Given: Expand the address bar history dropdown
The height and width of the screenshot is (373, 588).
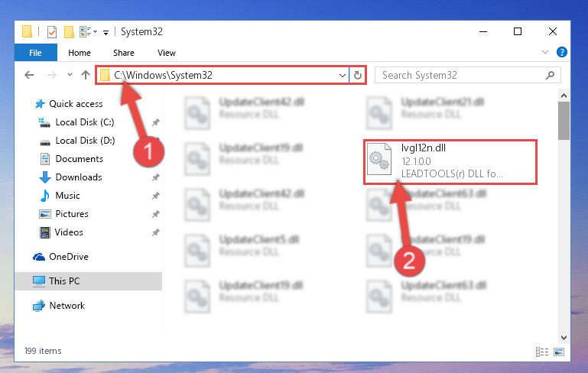Looking at the screenshot, I should 342,76.
